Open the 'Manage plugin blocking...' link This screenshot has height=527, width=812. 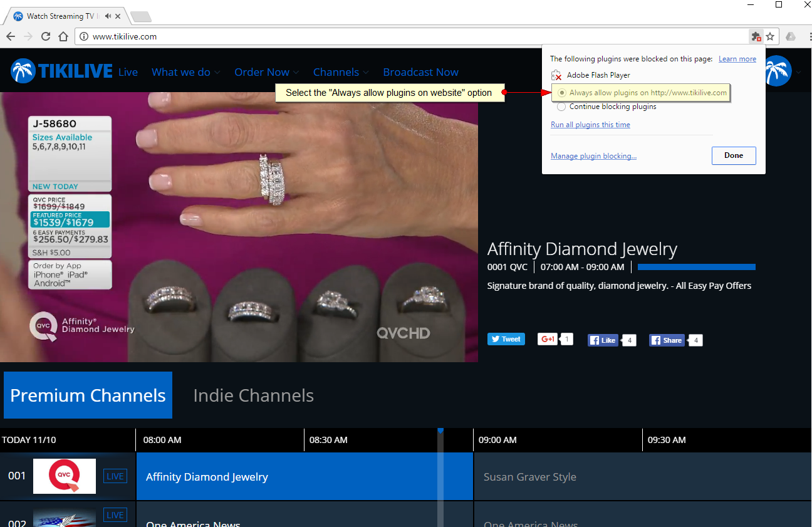coord(593,155)
